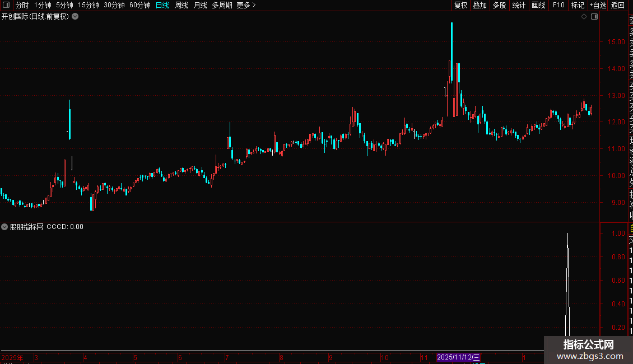Click the 12.00 price axis label

pos(616,122)
